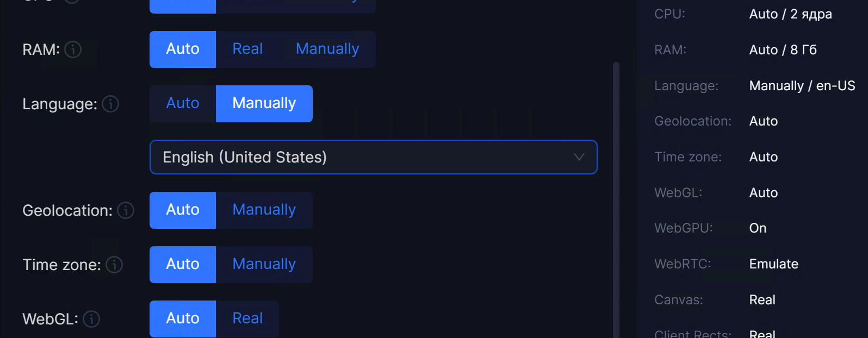
Task: Choose Auto for Geolocation
Action: pos(183,210)
